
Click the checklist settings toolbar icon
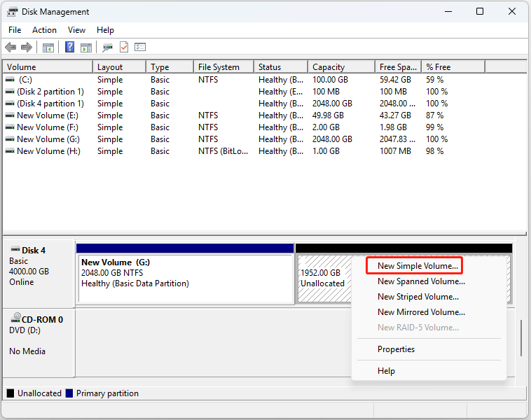pyautogui.click(x=140, y=47)
